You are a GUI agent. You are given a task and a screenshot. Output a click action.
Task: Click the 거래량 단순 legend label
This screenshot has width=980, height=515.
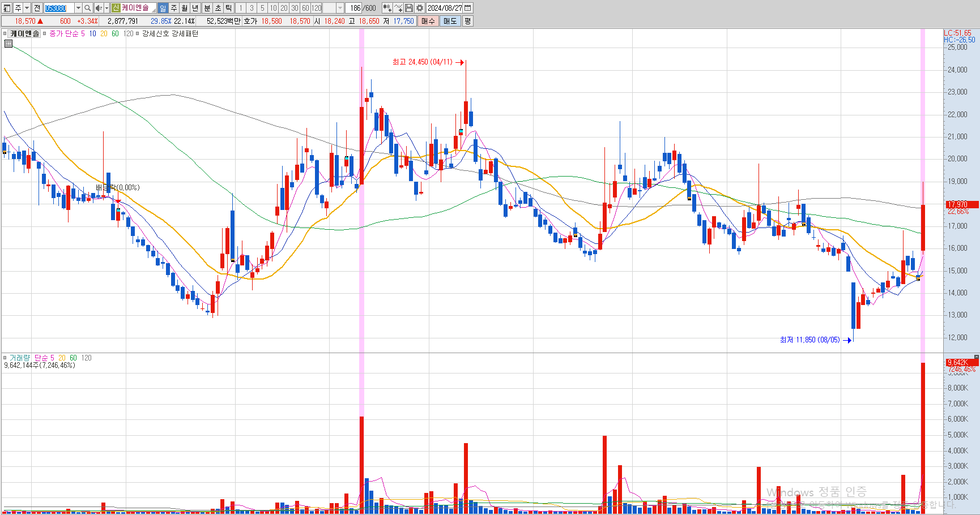click(x=28, y=358)
